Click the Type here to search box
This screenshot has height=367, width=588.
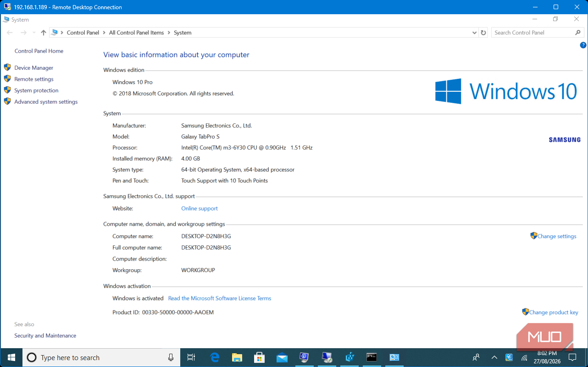[x=101, y=357]
